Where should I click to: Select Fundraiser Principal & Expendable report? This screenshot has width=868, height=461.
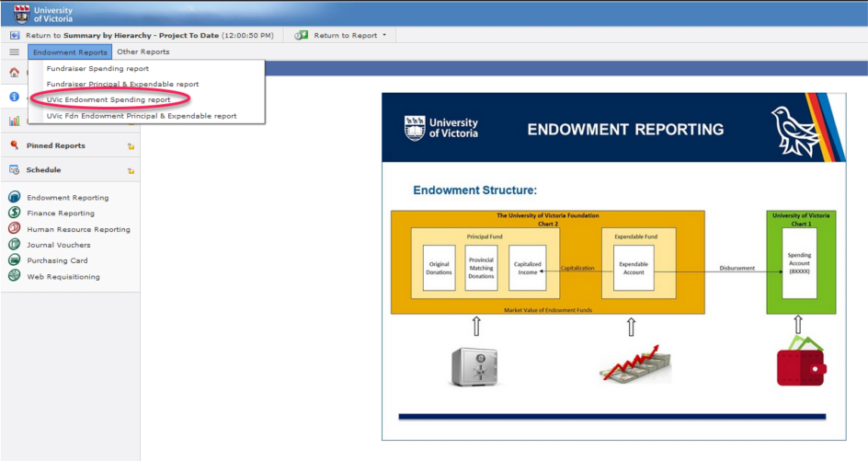[x=122, y=85]
